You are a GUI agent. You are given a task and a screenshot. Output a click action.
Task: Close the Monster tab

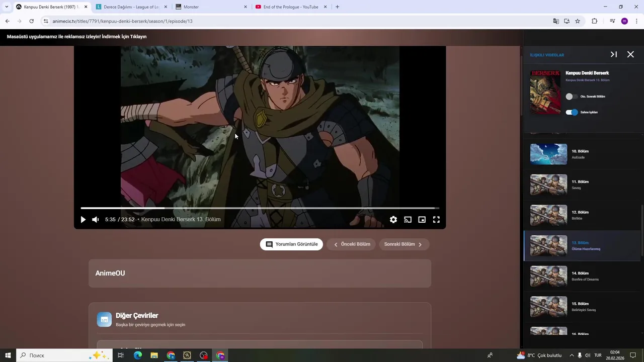(246, 7)
